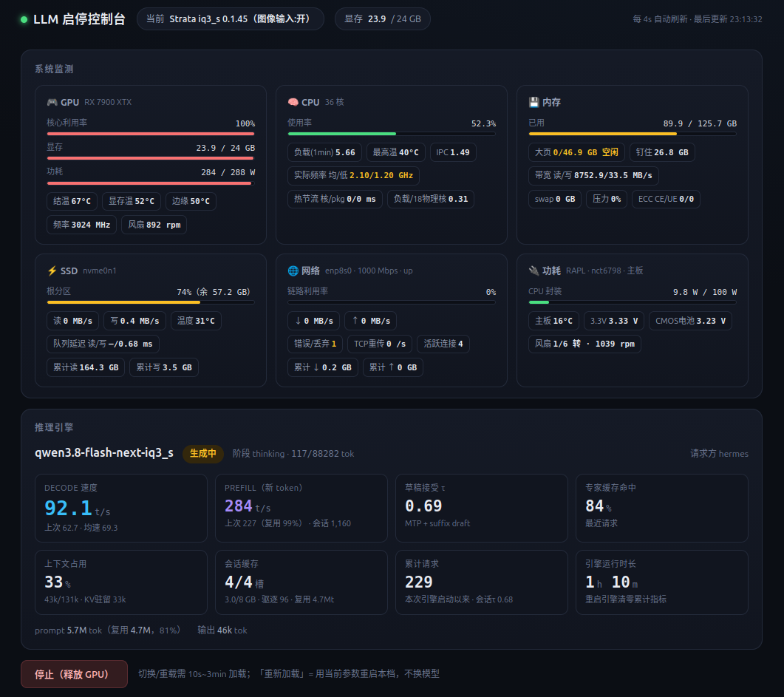Click the plug icon beside 功耗 RAPL
Viewport: 784px width, 697px height.
(x=534, y=271)
